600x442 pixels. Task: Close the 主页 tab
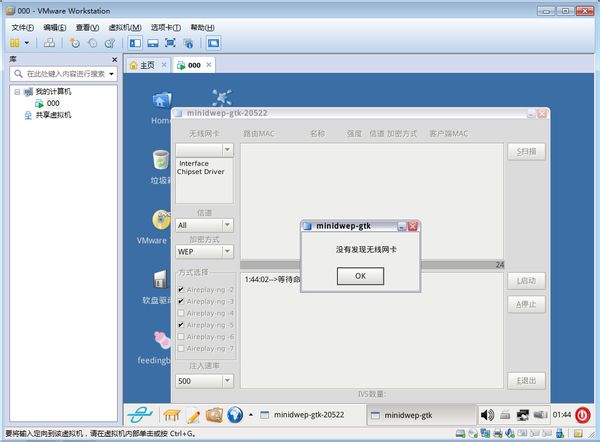[164, 65]
